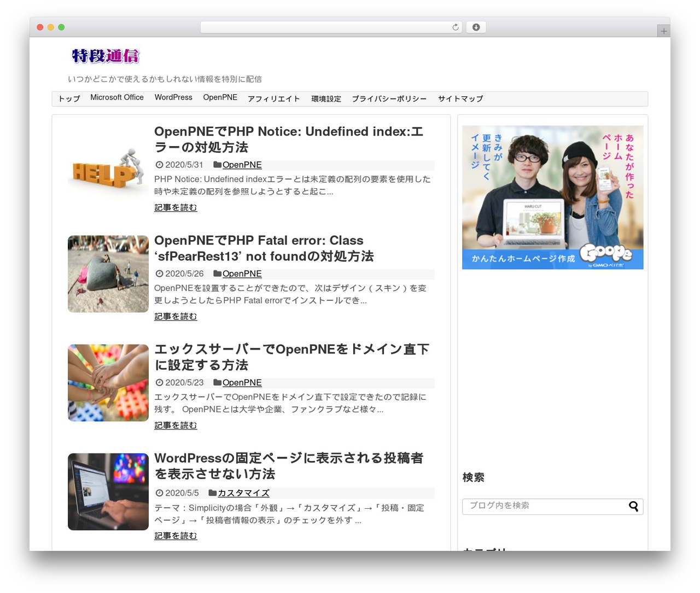700x593 pixels.
Task: Open the プライバシーポリシー menu item
Action: click(389, 98)
